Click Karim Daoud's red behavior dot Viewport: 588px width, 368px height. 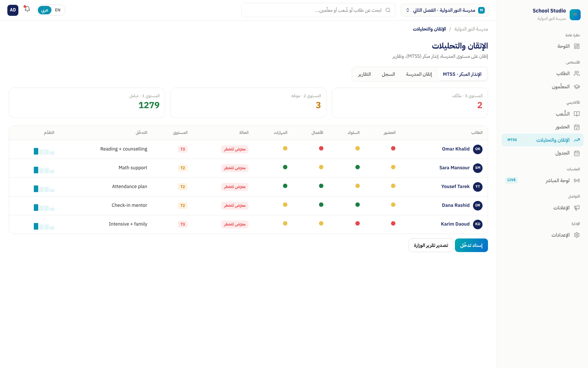pos(358,223)
